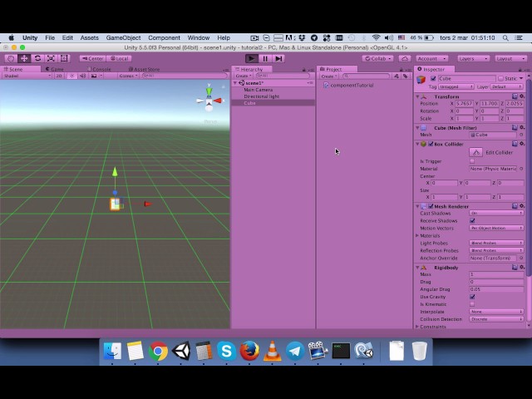Toggle Use Gravity checkbox

coord(472,297)
